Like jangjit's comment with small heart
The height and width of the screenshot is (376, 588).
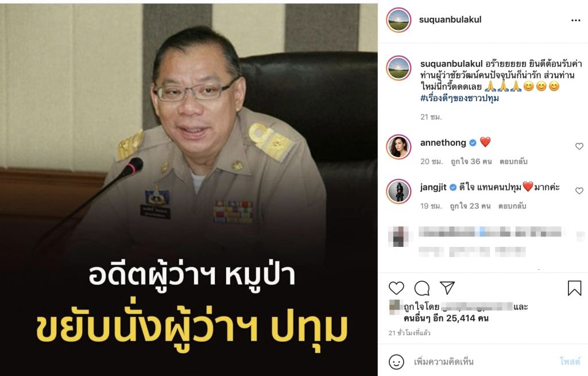tap(579, 191)
